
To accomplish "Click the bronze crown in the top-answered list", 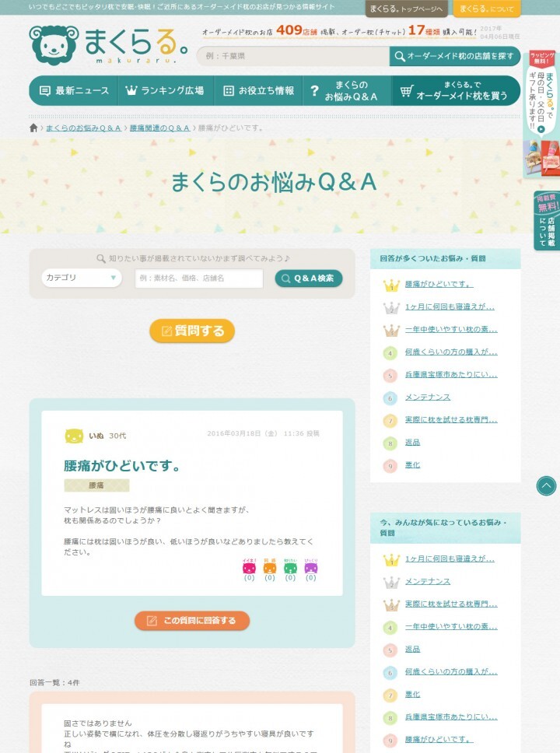I will (391, 331).
